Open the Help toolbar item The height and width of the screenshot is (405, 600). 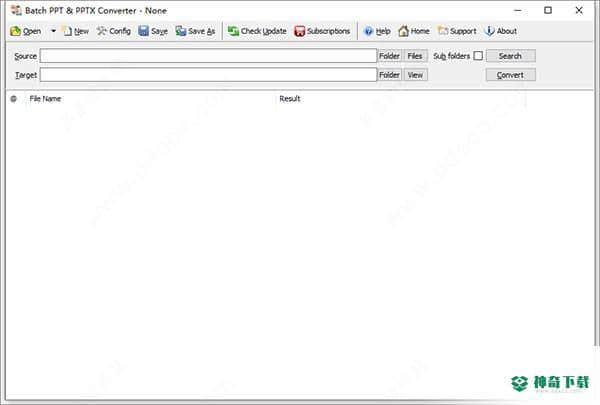[x=377, y=31]
